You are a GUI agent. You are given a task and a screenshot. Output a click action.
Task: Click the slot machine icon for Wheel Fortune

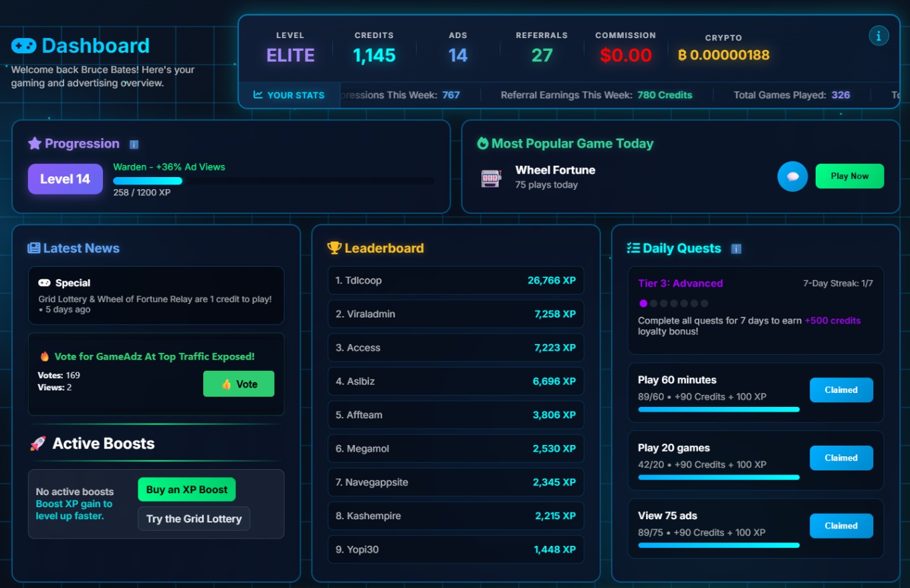tap(491, 178)
